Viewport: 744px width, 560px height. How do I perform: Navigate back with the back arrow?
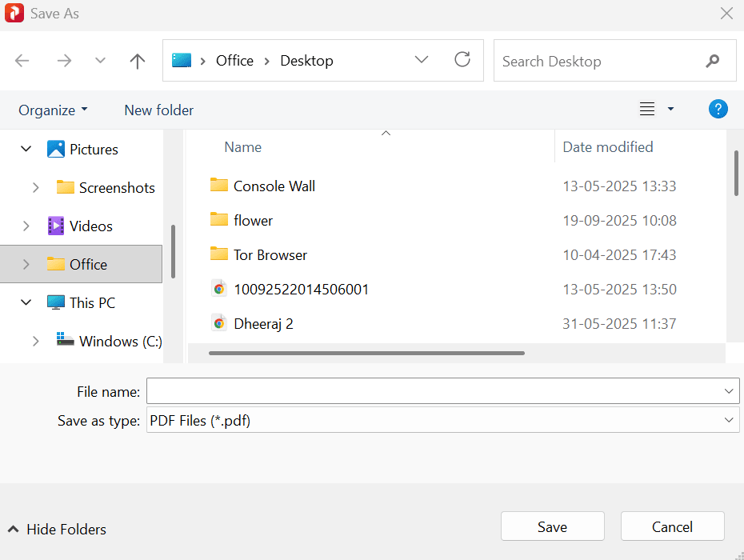(22, 60)
